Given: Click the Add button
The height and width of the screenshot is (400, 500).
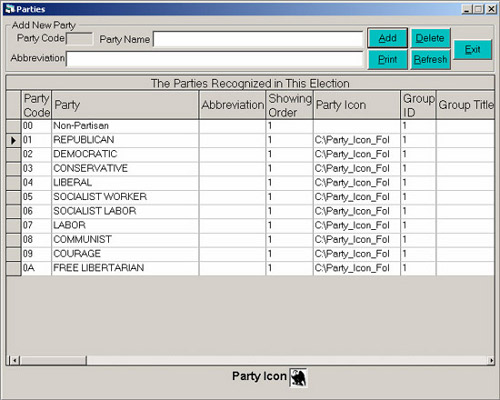Looking at the screenshot, I should coord(387,38).
